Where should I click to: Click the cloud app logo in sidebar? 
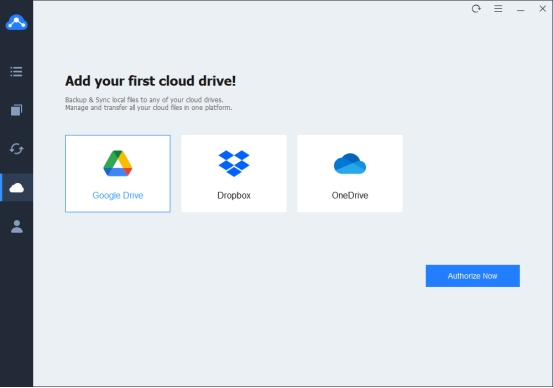16,22
